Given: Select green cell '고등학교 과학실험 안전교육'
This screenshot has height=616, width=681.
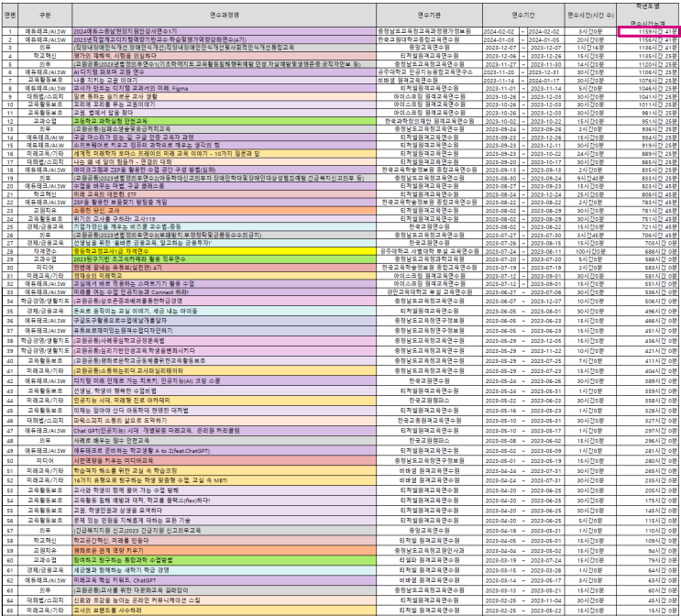Looking at the screenshot, I should (x=224, y=121).
